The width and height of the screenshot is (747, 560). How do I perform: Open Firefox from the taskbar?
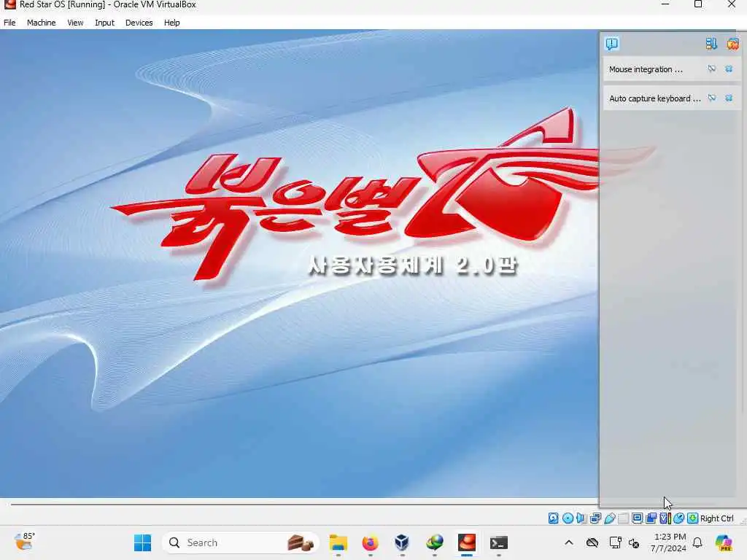[x=370, y=542]
